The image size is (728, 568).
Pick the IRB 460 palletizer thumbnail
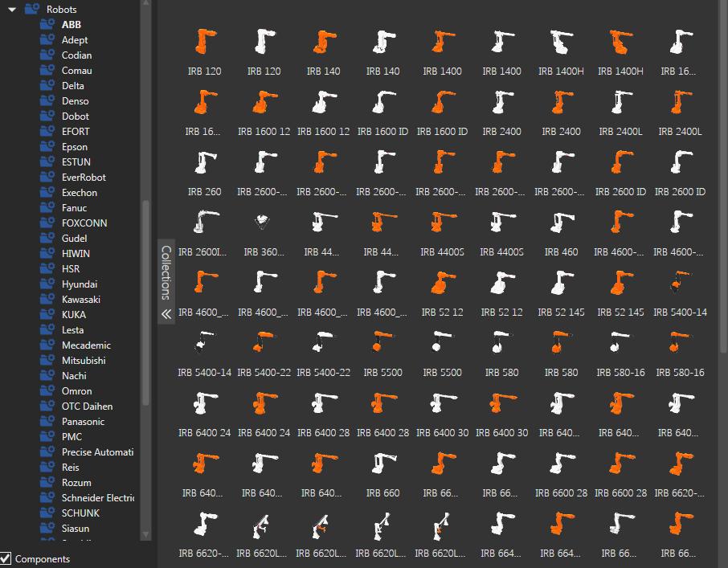pyautogui.click(x=562, y=223)
